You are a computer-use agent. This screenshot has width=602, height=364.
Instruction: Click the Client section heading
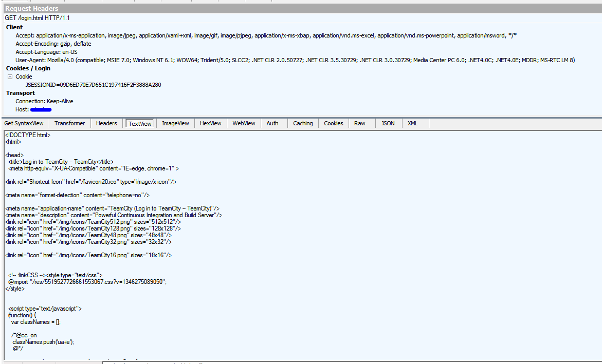[x=14, y=27]
